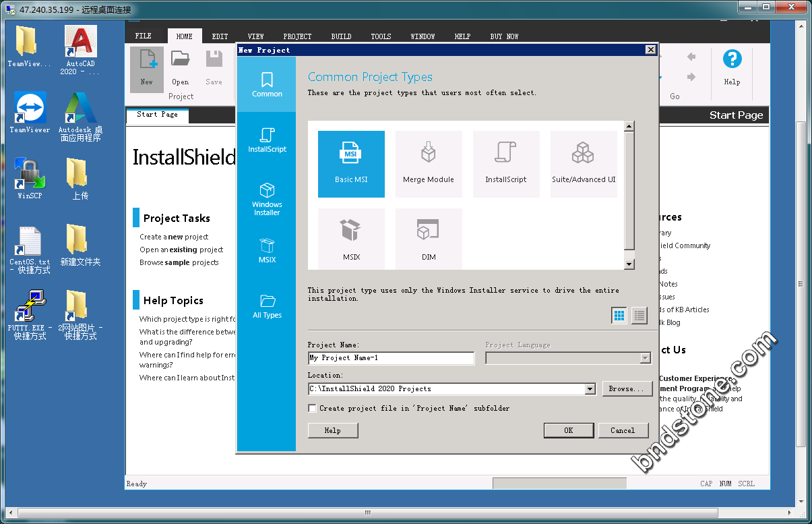This screenshot has width=812, height=524.
Task: Expand the Location path dropdown
Action: (x=590, y=389)
